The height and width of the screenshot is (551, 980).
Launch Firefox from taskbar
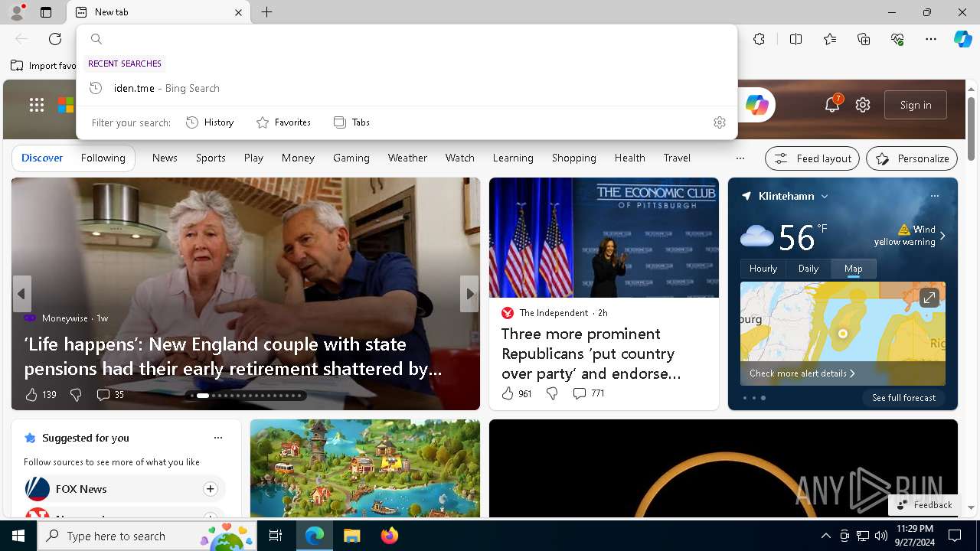390,536
